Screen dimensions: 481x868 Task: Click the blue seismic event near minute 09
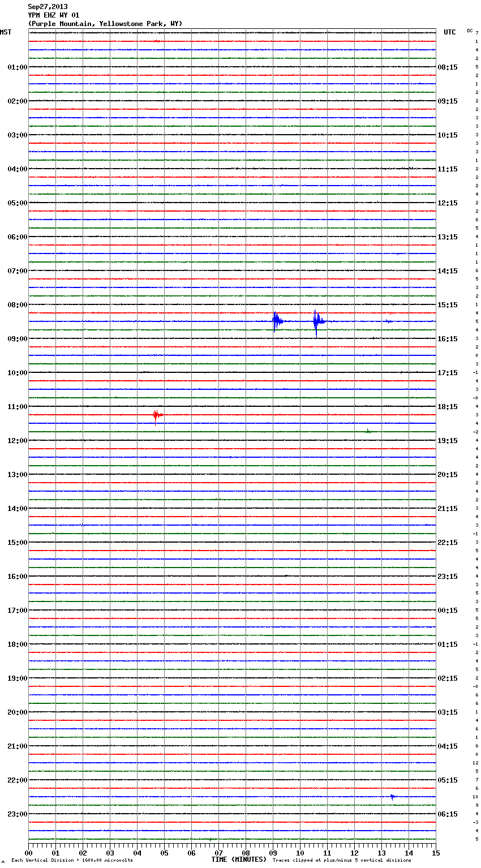tap(277, 321)
